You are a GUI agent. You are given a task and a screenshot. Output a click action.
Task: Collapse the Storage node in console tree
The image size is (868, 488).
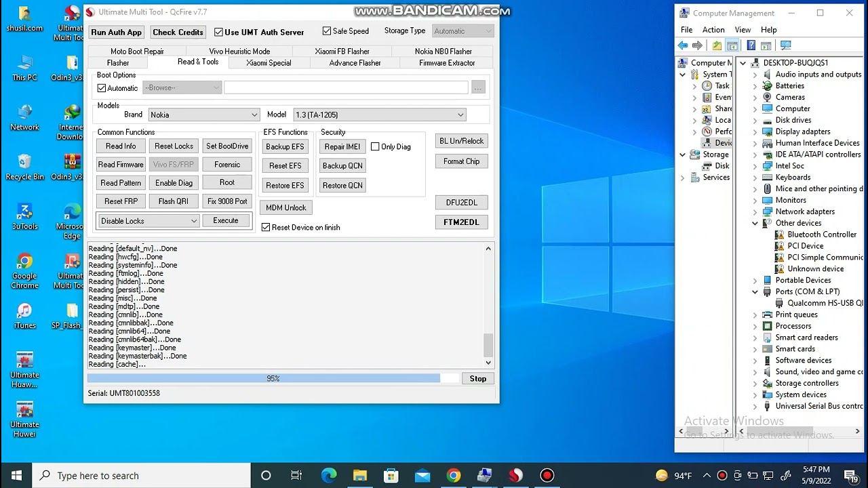coord(682,155)
